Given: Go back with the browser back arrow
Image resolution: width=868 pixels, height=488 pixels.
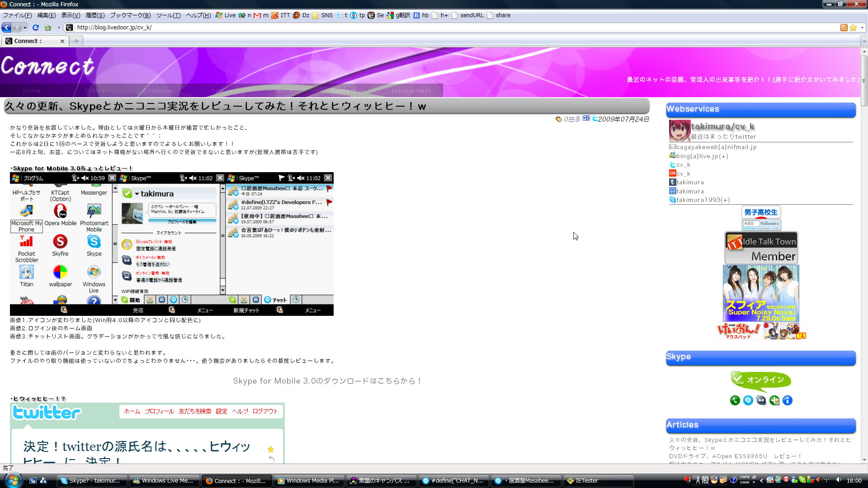Looking at the screenshot, I should coord(6,28).
